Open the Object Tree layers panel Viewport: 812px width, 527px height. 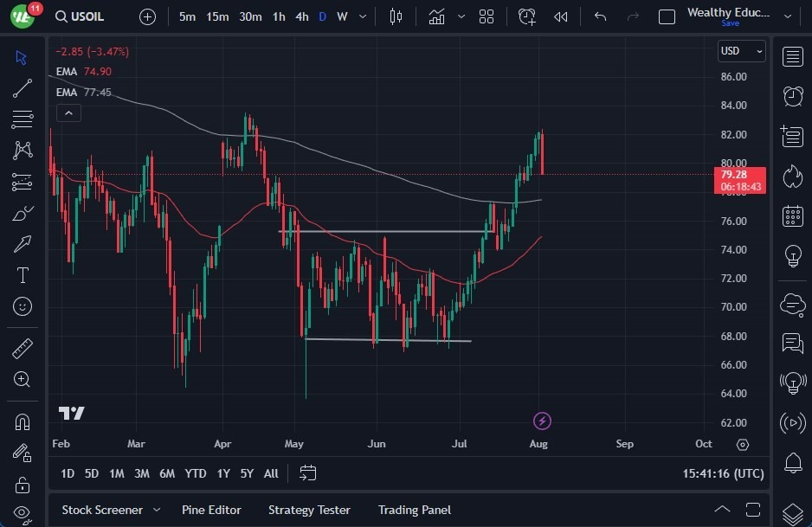click(x=793, y=511)
